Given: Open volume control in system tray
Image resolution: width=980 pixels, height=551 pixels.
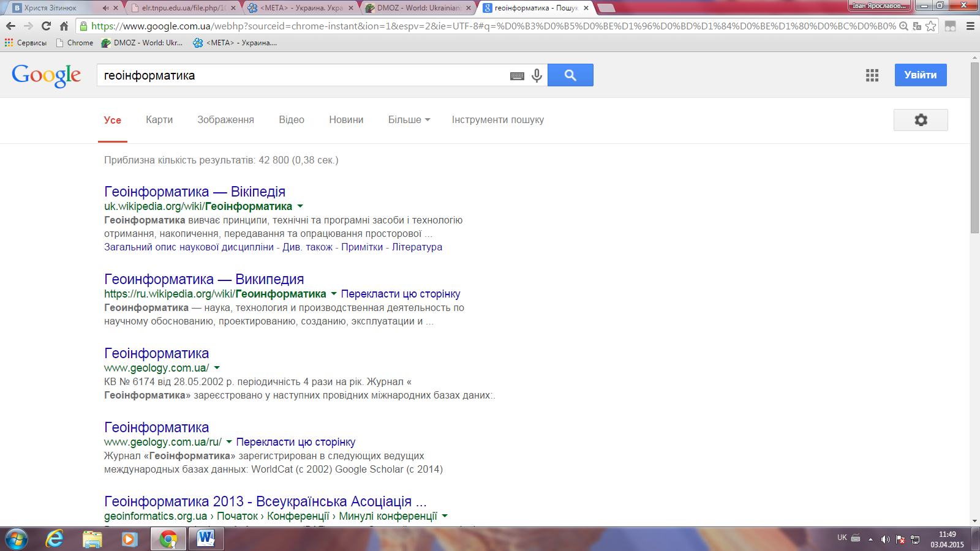Looking at the screenshot, I should pyautogui.click(x=885, y=539).
